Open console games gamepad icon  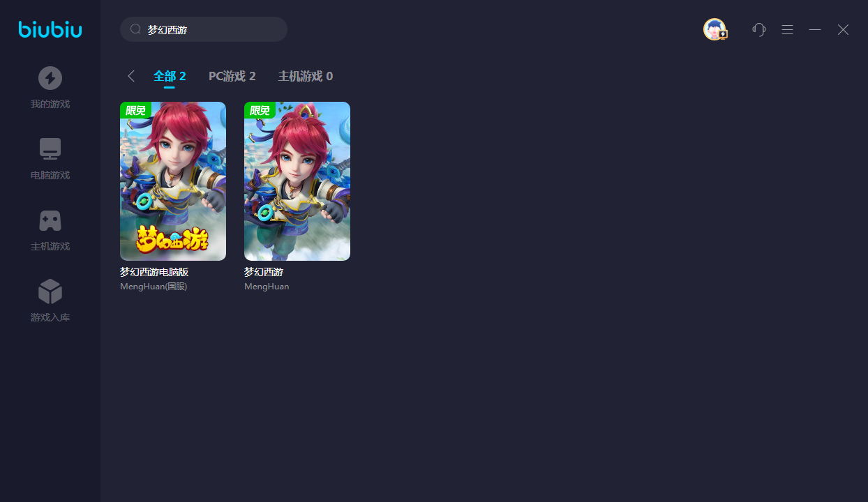(50, 220)
